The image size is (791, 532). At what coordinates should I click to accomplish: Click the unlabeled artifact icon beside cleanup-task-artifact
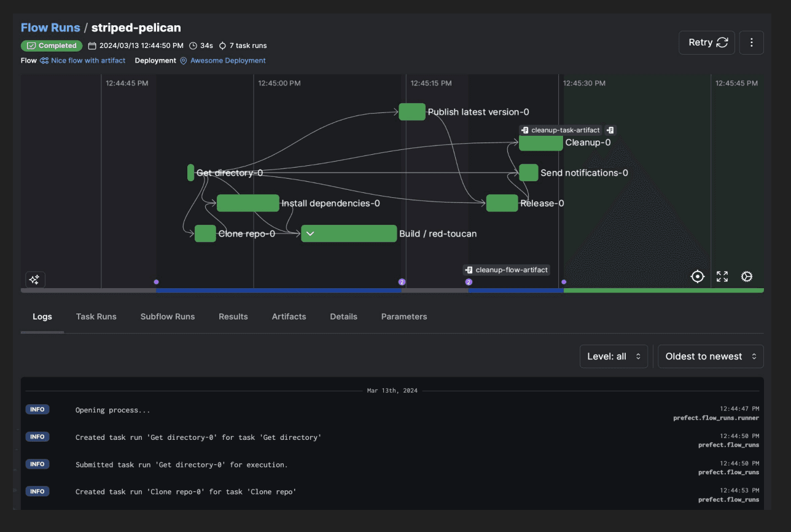(610, 130)
